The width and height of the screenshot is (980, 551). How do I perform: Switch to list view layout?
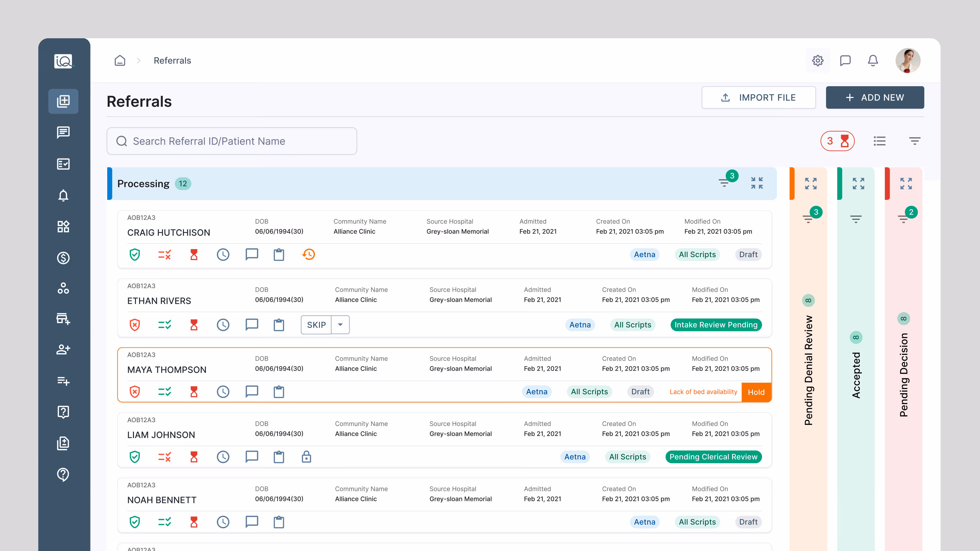click(x=879, y=141)
